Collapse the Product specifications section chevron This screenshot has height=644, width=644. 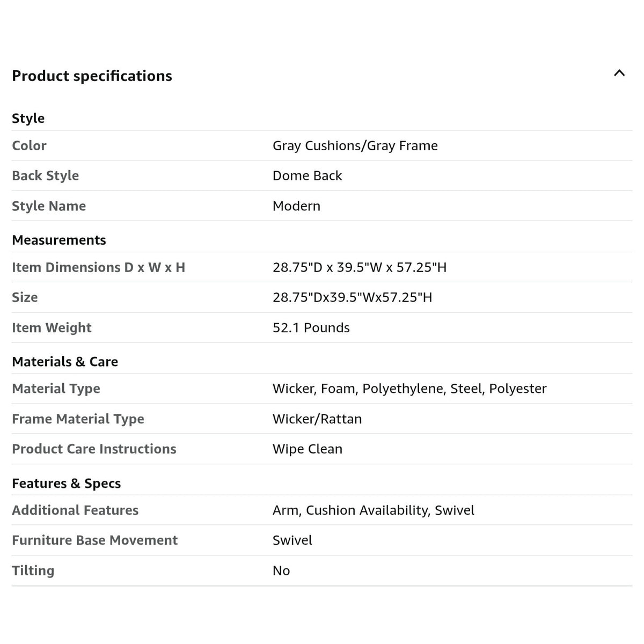point(619,73)
